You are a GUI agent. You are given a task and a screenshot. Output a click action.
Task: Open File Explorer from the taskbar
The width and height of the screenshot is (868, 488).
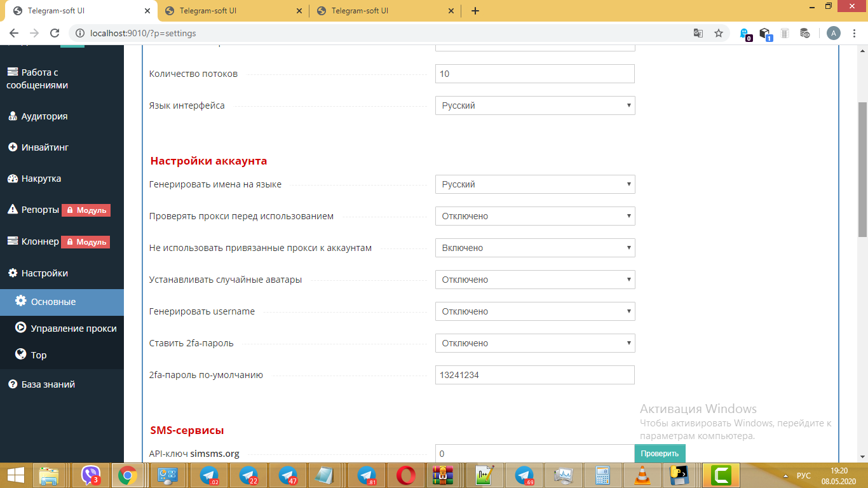click(x=50, y=475)
